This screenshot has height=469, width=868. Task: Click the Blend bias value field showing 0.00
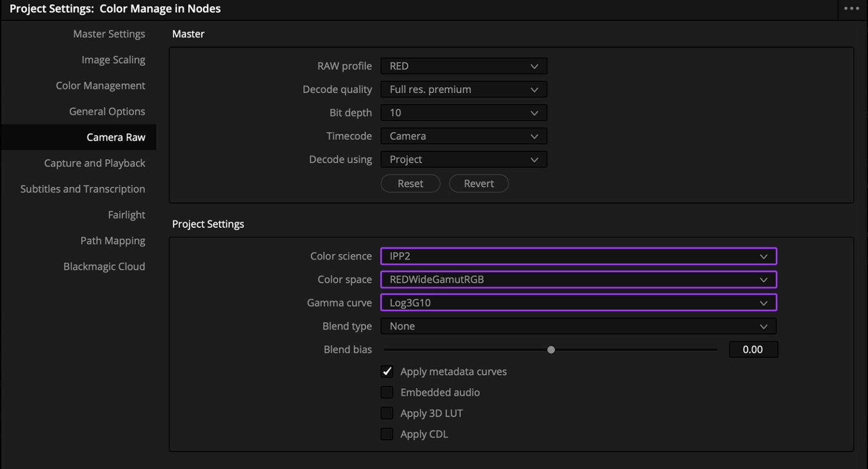753,349
